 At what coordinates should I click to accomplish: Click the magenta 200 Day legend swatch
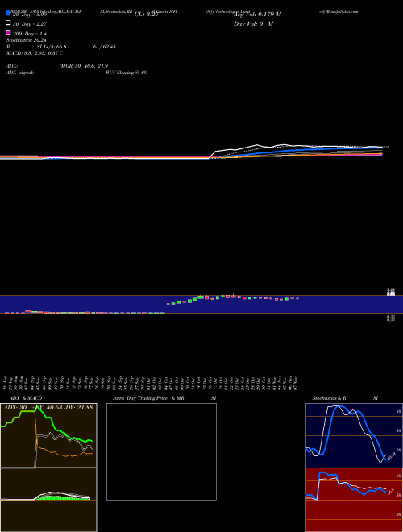click(x=8, y=32)
